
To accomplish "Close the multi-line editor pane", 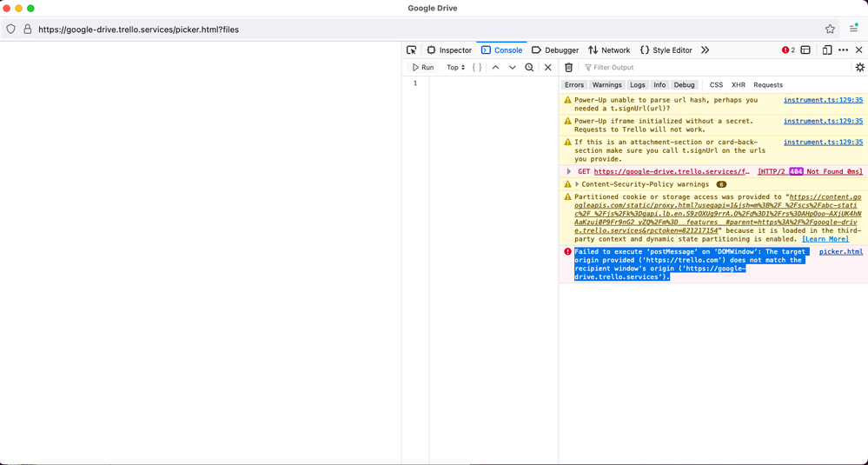I will pyautogui.click(x=547, y=68).
